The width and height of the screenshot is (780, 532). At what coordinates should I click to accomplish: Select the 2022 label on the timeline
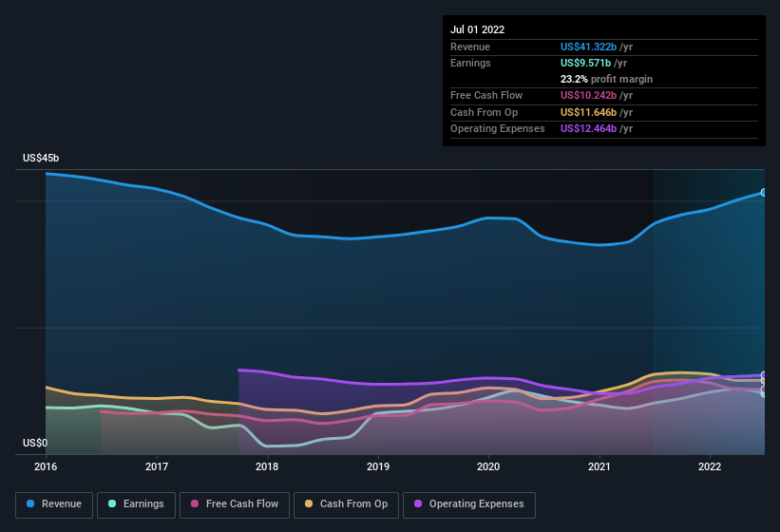click(x=710, y=466)
